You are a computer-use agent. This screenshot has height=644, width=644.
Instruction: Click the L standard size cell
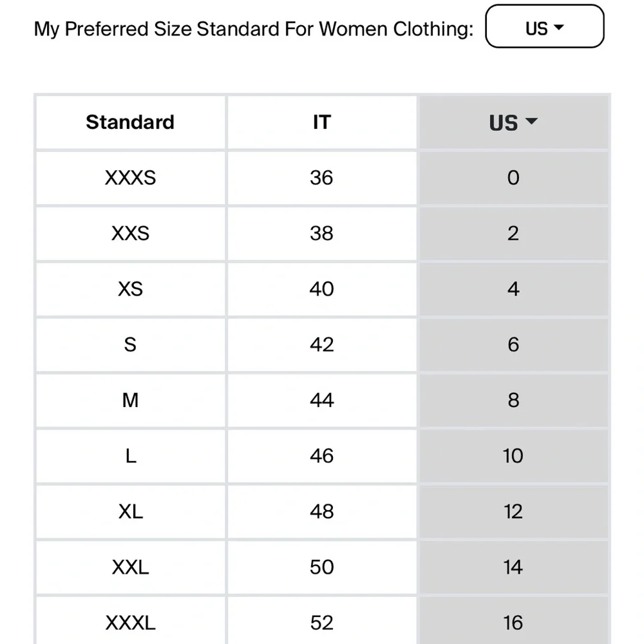pos(130,456)
